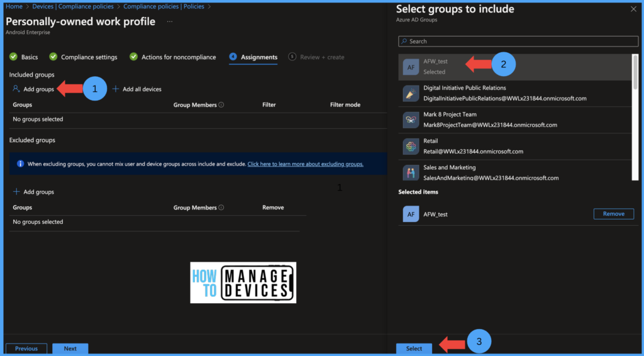The width and height of the screenshot is (644, 356).
Task: Select the AFW_test group row
Action: [x=515, y=67]
